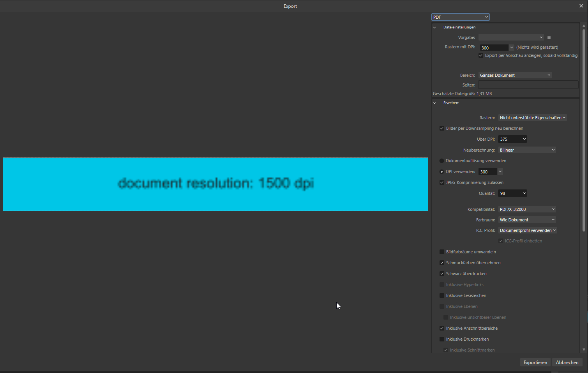Open the preset options hamburger menu
The height and width of the screenshot is (373, 588).
click(549, 37)
